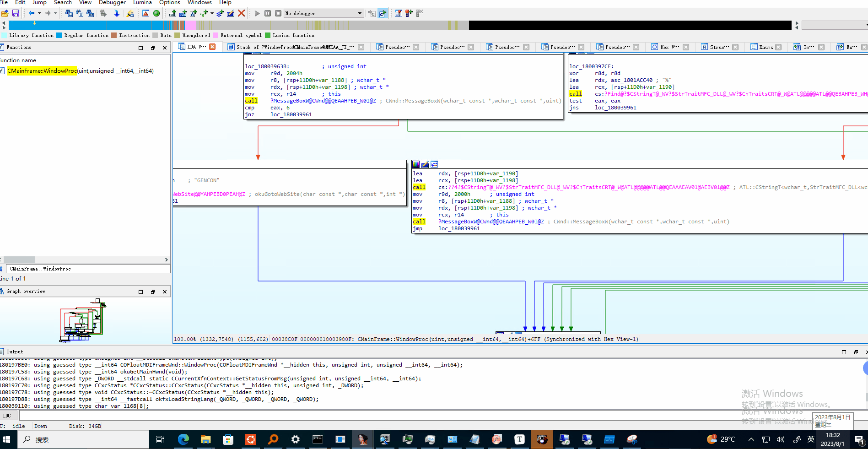868x449 pixels.
Task: Open the Lumina menu
Action: [142, 2]
